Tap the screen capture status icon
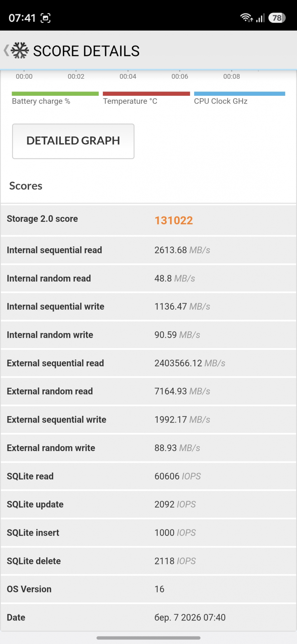 pyautogui.click(x=46, y=18)
